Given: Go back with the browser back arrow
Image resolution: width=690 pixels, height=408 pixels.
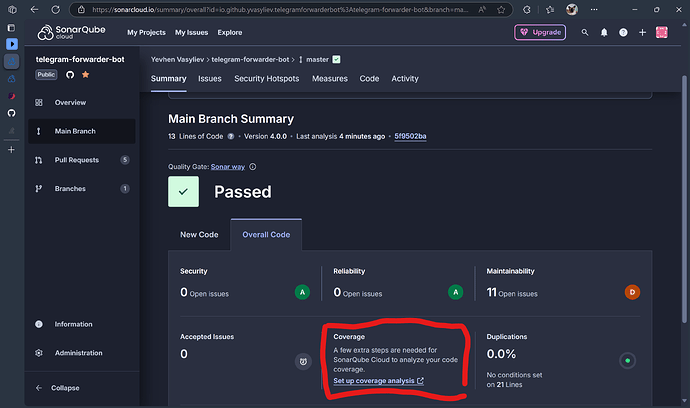Looking at the screenshot, I should pos(34,9).
